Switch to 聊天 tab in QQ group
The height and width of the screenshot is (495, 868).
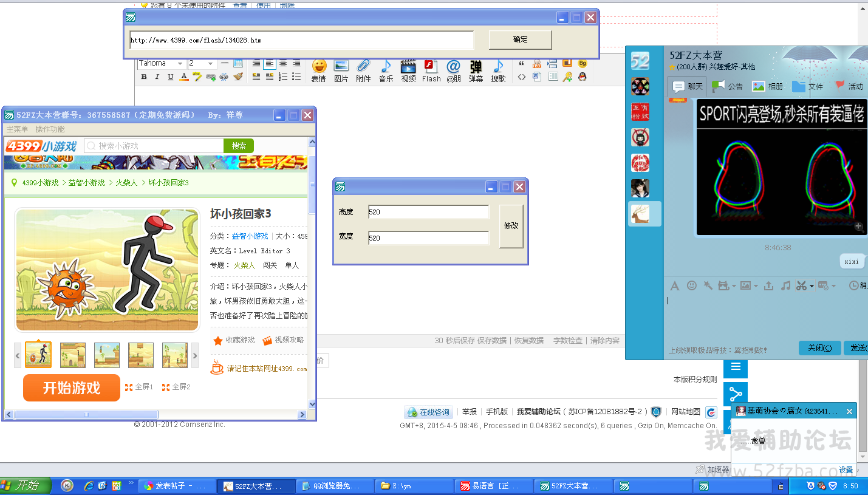click(x=688, y=86)
